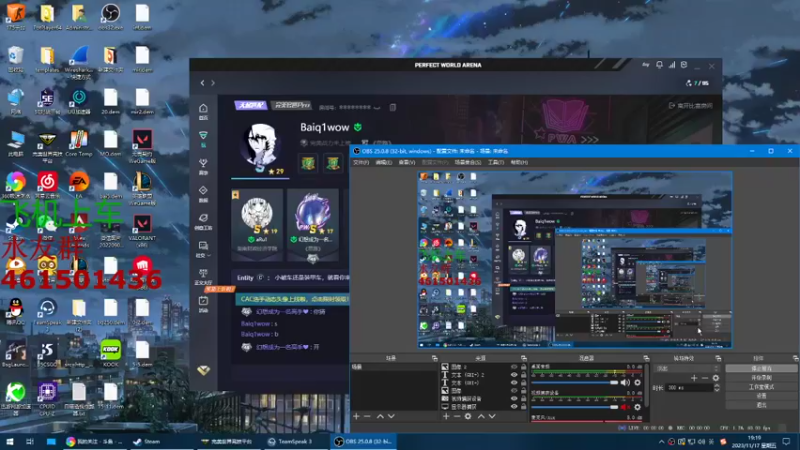The image size is (800, 450).
Task: Unmute the red muted speaker in OBS mixer
Action: tap(625, 407)
